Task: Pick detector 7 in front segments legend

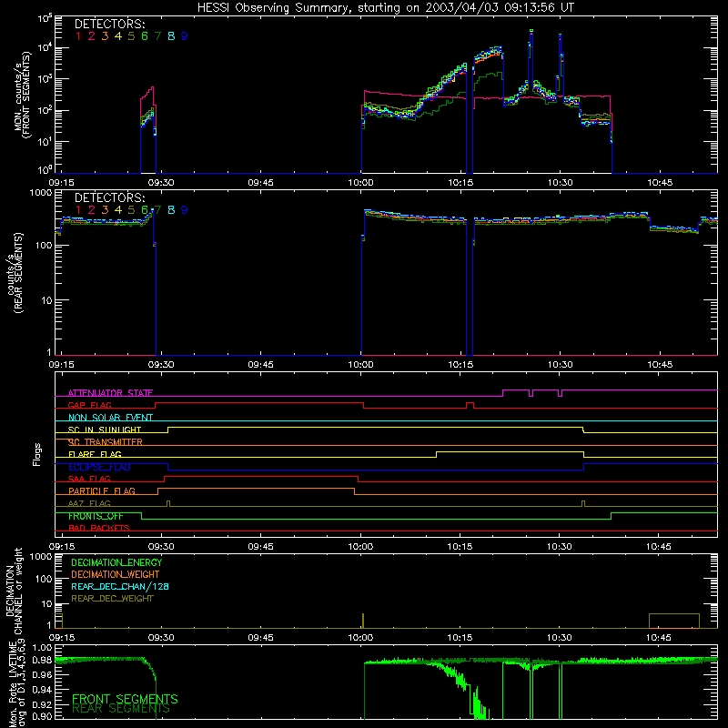Action: tap(157, 36)
